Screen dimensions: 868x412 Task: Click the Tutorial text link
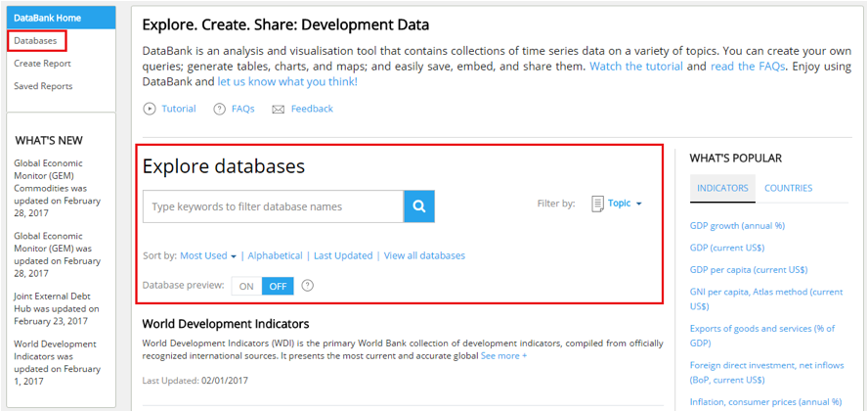tap(179, 109)
